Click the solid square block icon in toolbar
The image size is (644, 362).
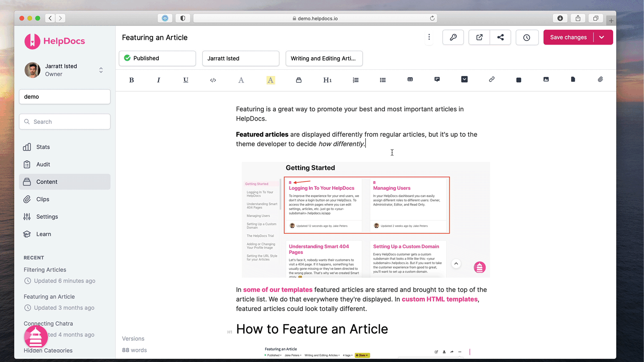[x=519, y=80]
